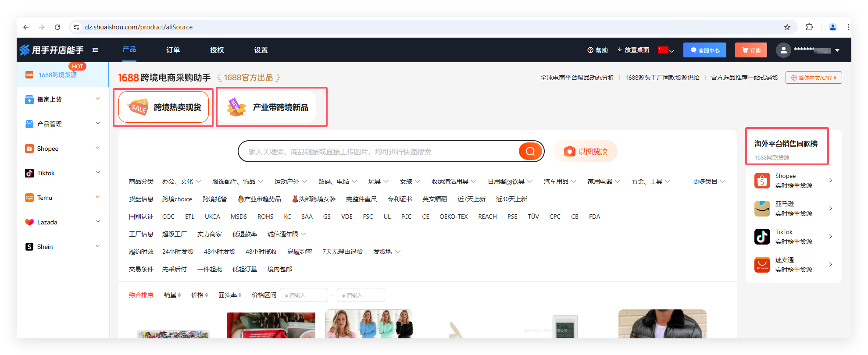Image resolution: width=868 pixels, height=355 pixels.
Task: Click the Amazon logo in the ranking panel
Action: pos(762,209)
